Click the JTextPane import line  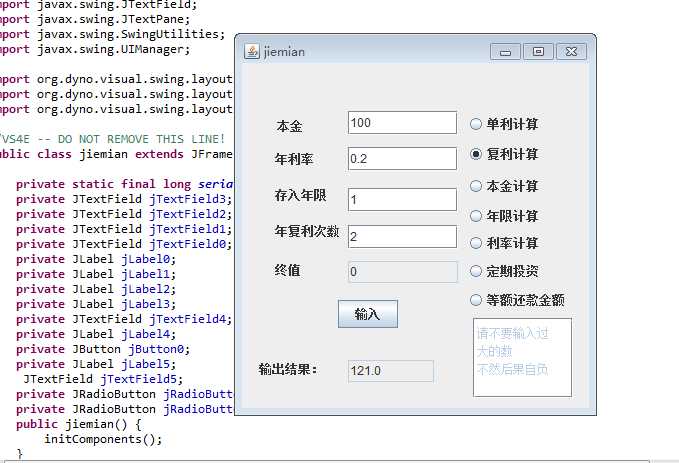95,19
